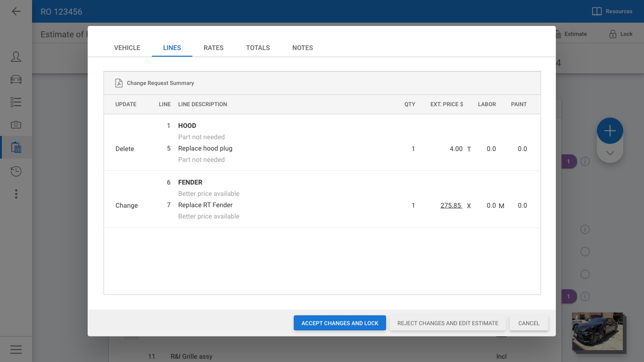This screenshot has height=362, width=644.
Task: Open the Change Request Summary PDF
Action: tap(155, 83)
